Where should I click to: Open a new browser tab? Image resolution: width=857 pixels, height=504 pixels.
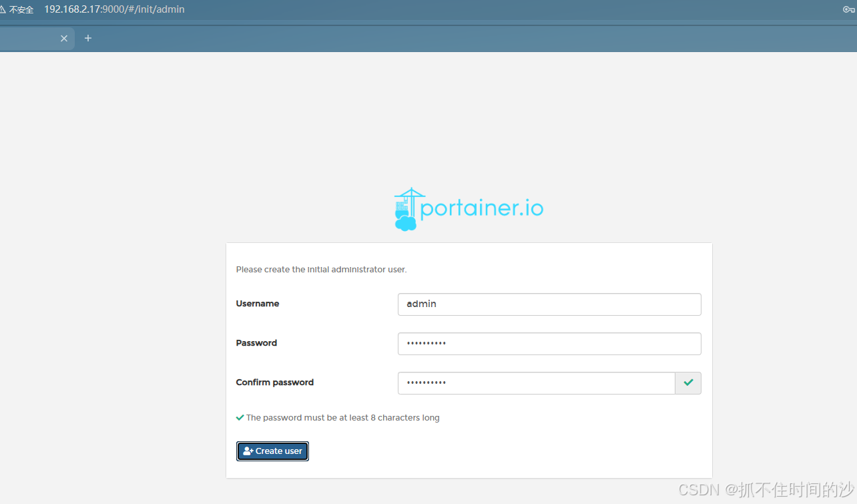click(87, 39)
